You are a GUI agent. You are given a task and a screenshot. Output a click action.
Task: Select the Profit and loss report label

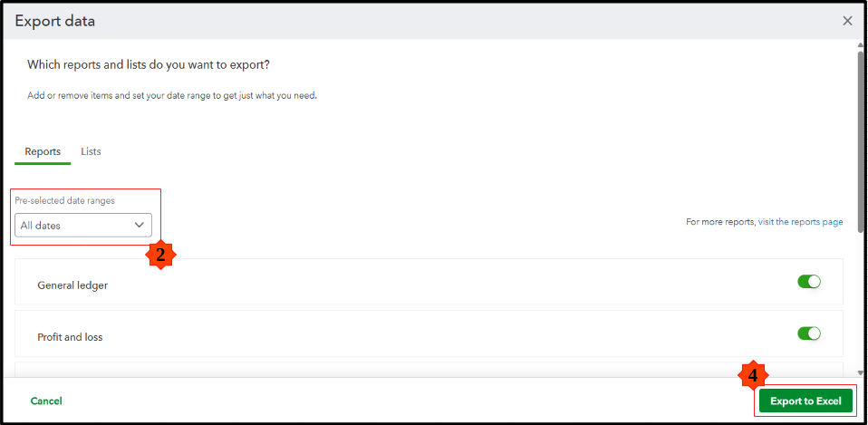(70, 337)
